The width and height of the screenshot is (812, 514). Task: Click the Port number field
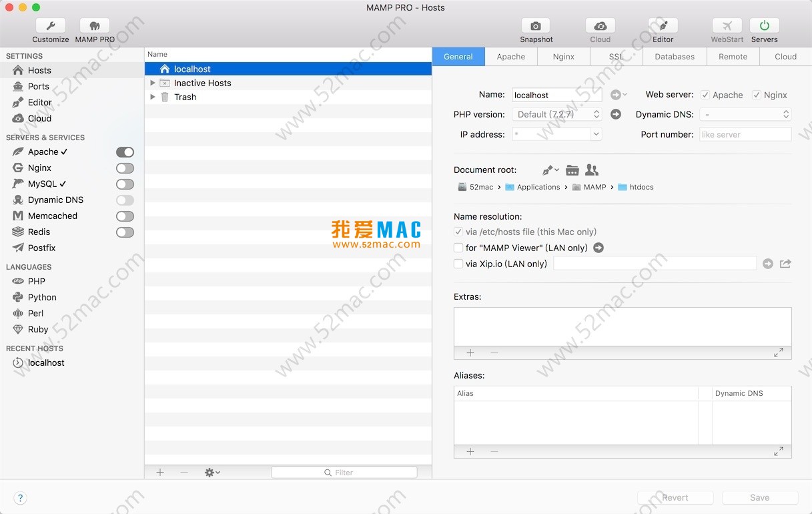[x=745, y=134]
